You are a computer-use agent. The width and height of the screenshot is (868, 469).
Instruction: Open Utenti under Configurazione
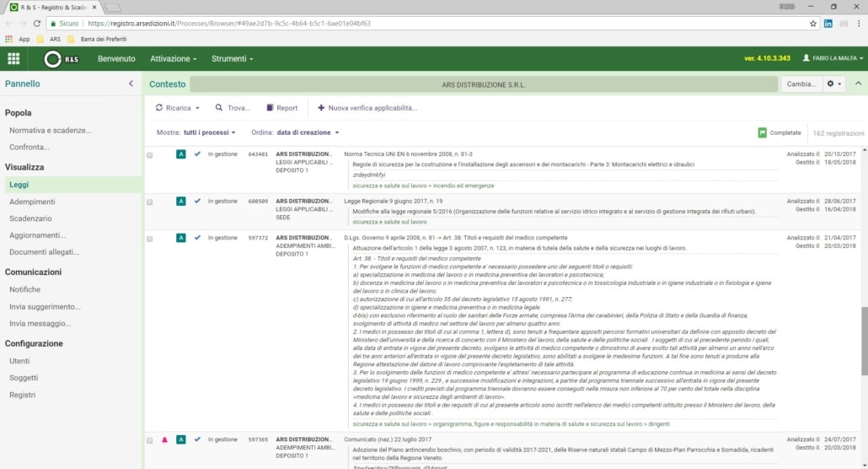[x=19, y=361]
